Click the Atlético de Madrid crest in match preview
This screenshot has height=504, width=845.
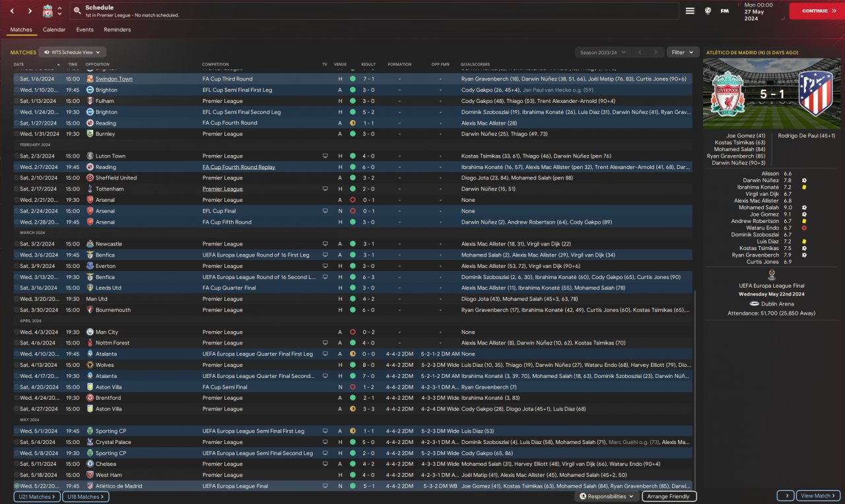click(x=815, y=94)
